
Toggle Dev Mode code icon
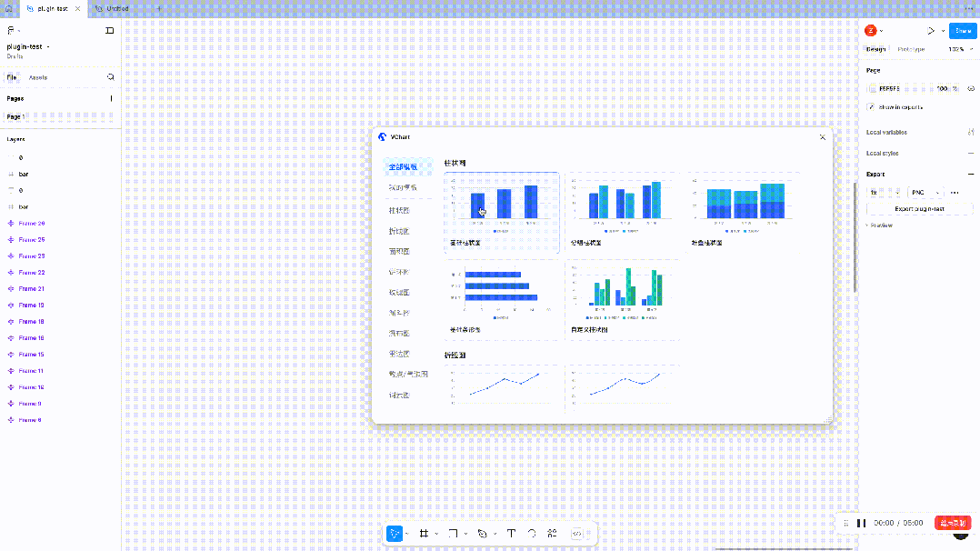[577, 534]
